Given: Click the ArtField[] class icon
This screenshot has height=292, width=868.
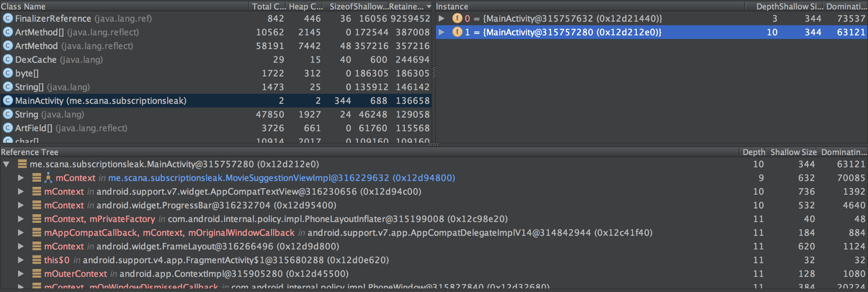Looking at the screenshot, I should click(x=8, y=128).
